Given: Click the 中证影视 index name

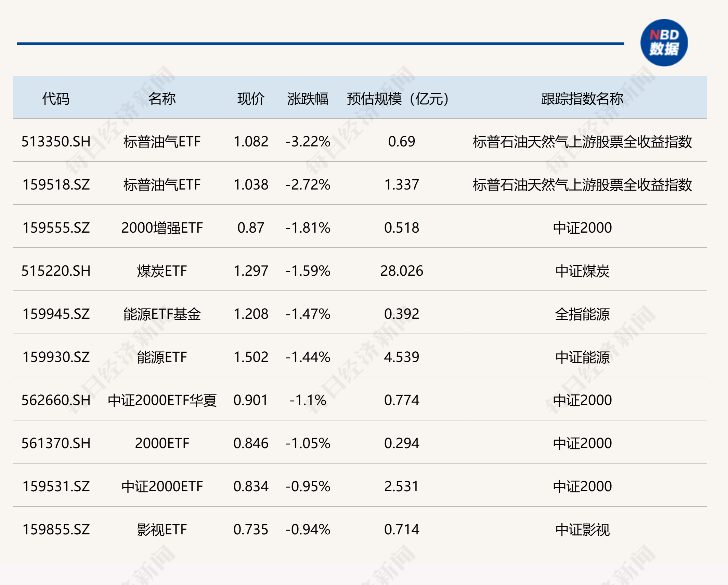Looking at the screenshot, I should (582, 530).
